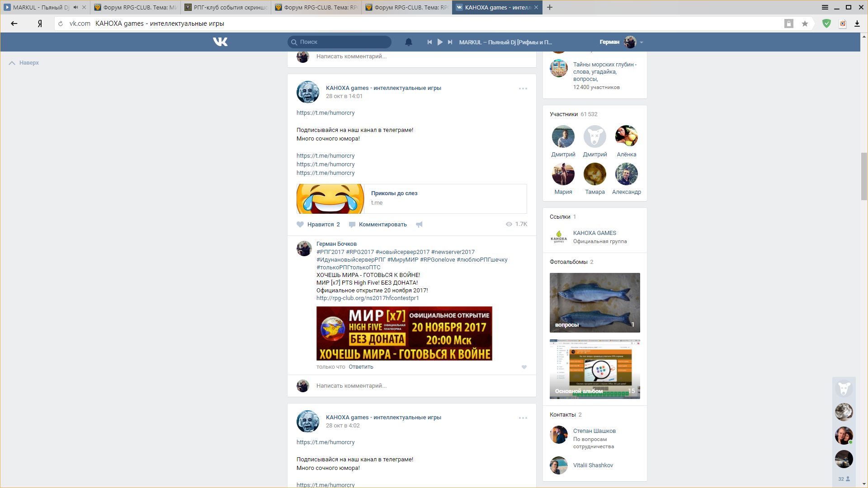Open the dog-avatar chat bubble

pyautogui.click(x=844, y=389)
